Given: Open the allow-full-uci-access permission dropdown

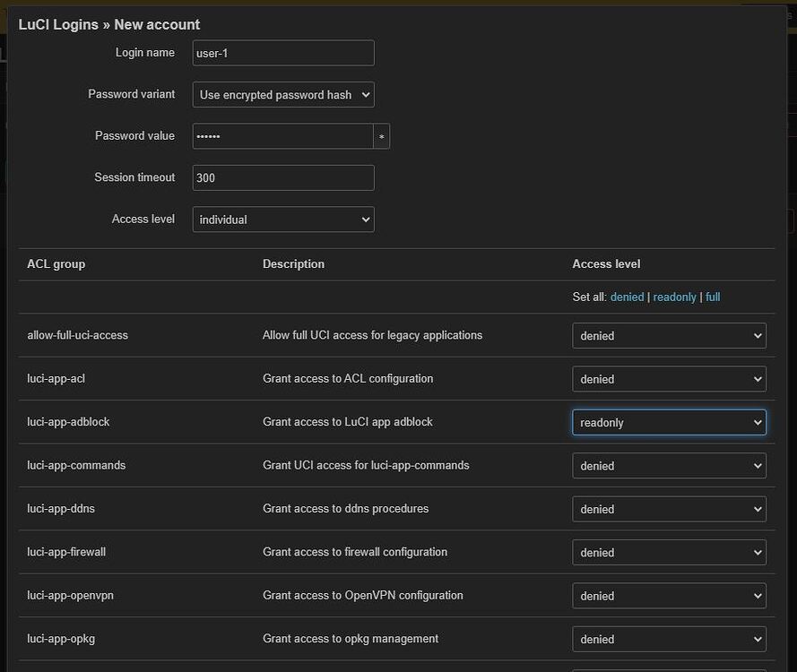Looking at the screenshot, I should pyautogui.click(x=668, y=335).
